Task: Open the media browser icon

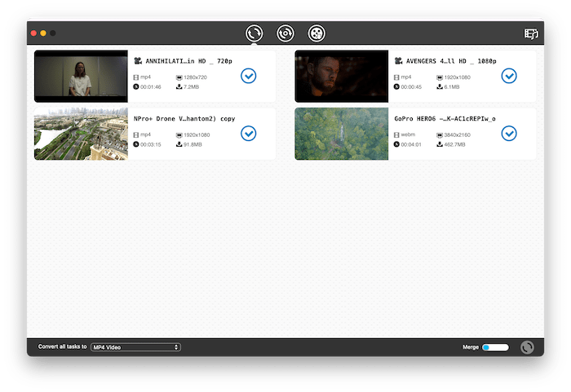Action: (x=532, y=34)
